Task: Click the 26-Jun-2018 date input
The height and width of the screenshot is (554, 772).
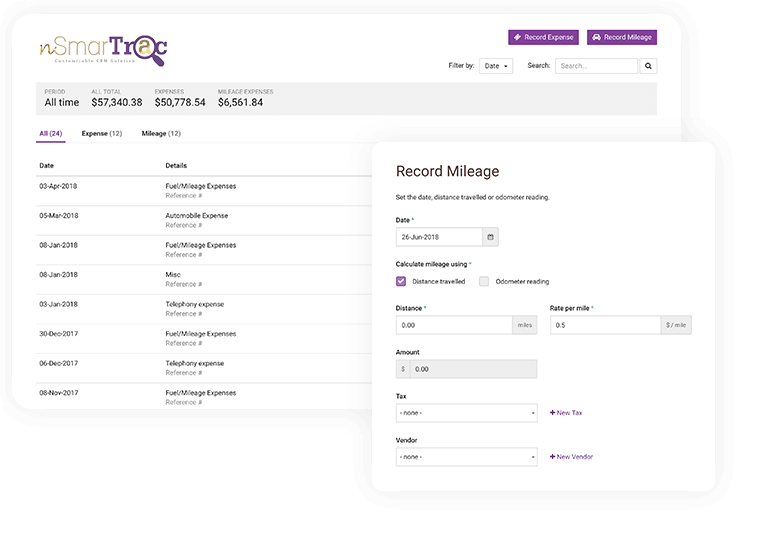Action: 439,237
